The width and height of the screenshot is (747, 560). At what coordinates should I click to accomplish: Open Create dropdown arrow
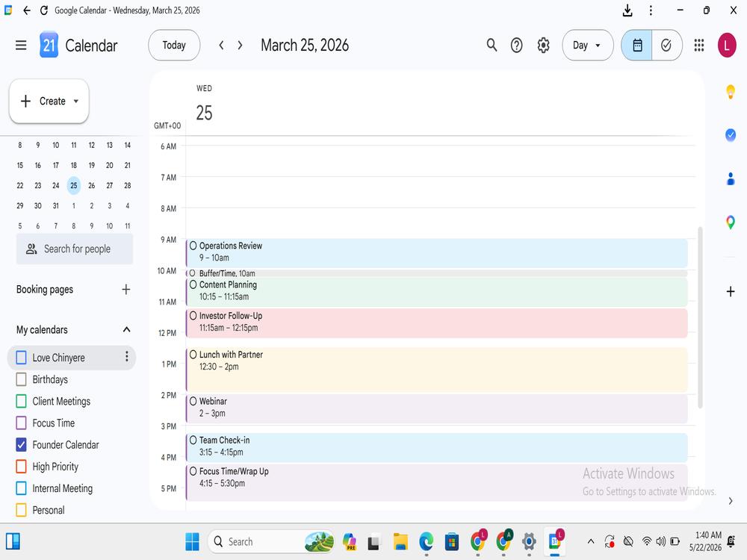click(75, 101)
